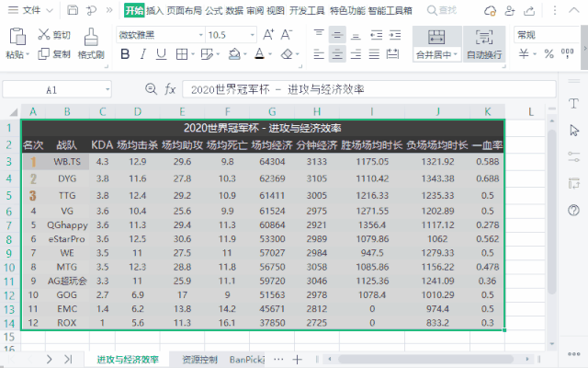The width and height of the screenshot is (588, 368).
Task: Toggle the Wrap Text button
Action: (484, 44)
